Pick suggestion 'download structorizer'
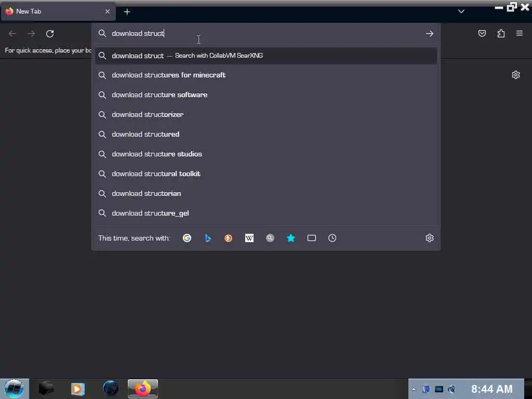Viewport: 532px width, 399px height. coord(265,115)
